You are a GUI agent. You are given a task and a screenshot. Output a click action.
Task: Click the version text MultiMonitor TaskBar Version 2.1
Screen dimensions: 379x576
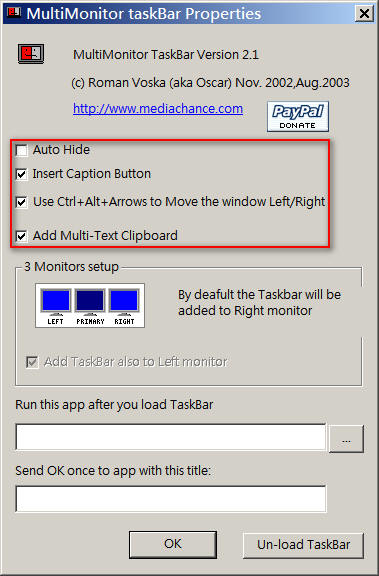(166, 55)
